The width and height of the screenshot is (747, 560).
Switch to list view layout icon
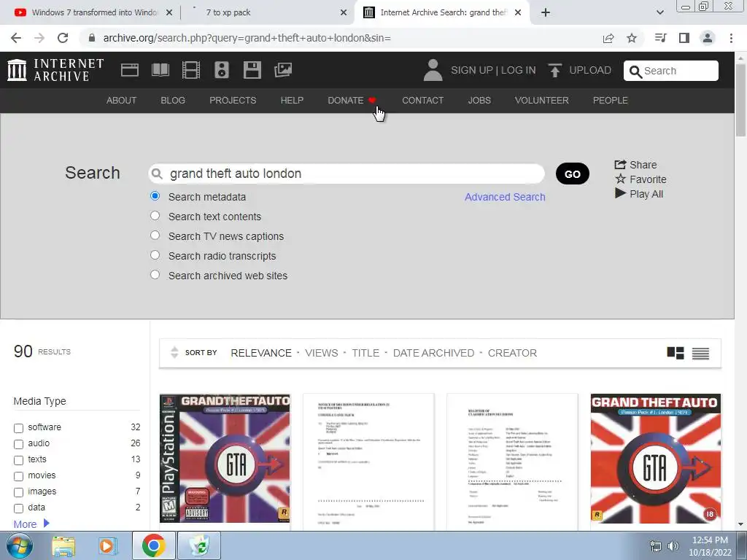(700, 353)
